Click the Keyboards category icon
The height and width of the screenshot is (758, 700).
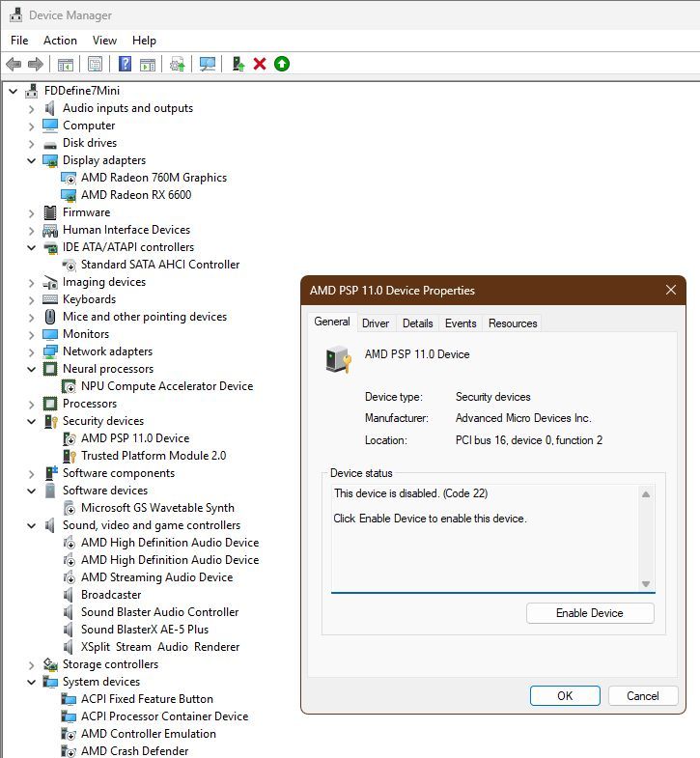tap(50, 299)
